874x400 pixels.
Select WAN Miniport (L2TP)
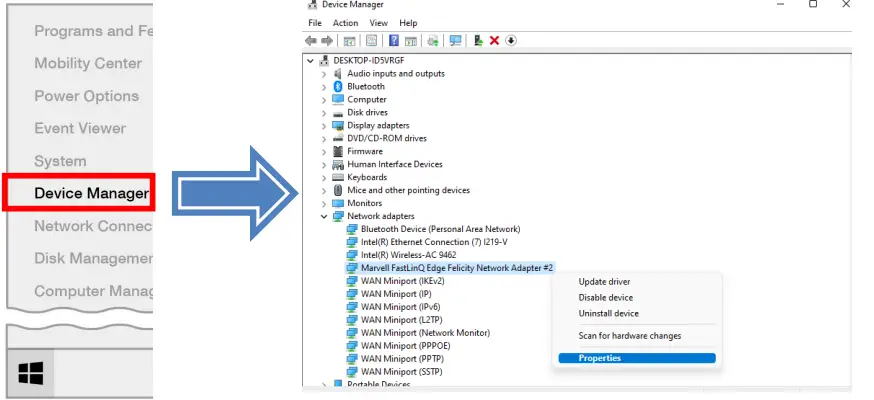401,320
